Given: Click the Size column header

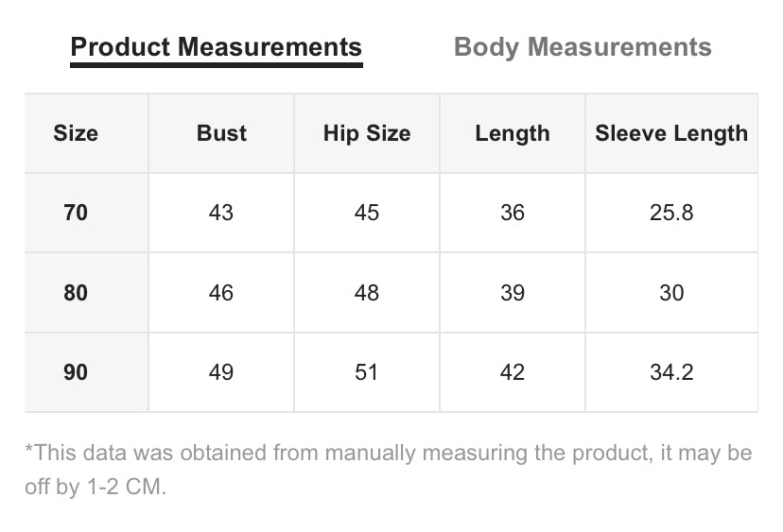Looking at the screenshot, I should coord(76,133).
